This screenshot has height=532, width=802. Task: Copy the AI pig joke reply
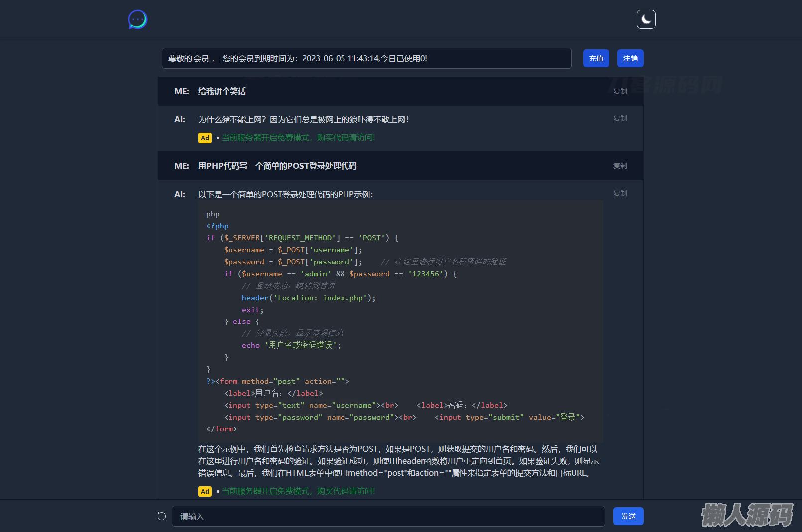(620, 118)
